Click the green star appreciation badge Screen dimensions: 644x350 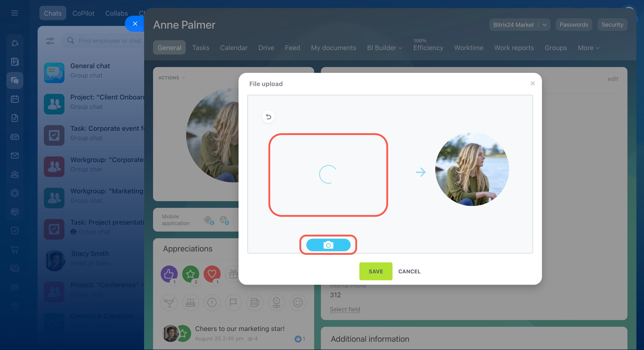point(190,274)
